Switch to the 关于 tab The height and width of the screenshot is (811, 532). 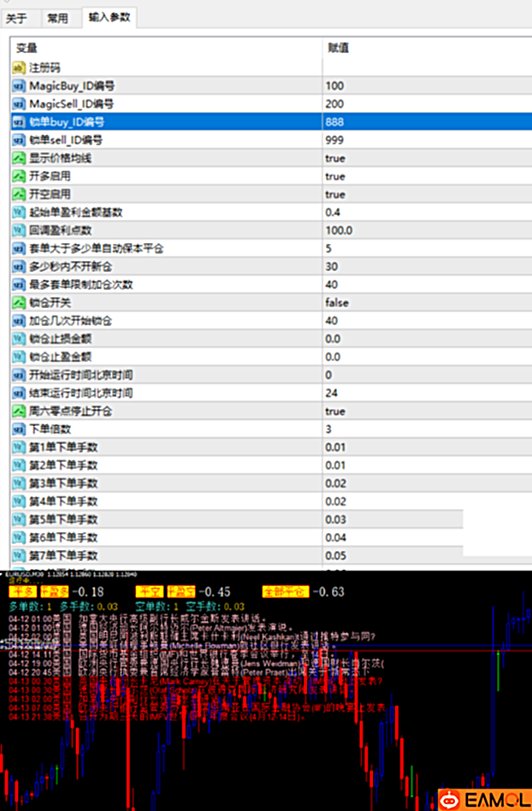pyautogui.click(x=17, y=17)
